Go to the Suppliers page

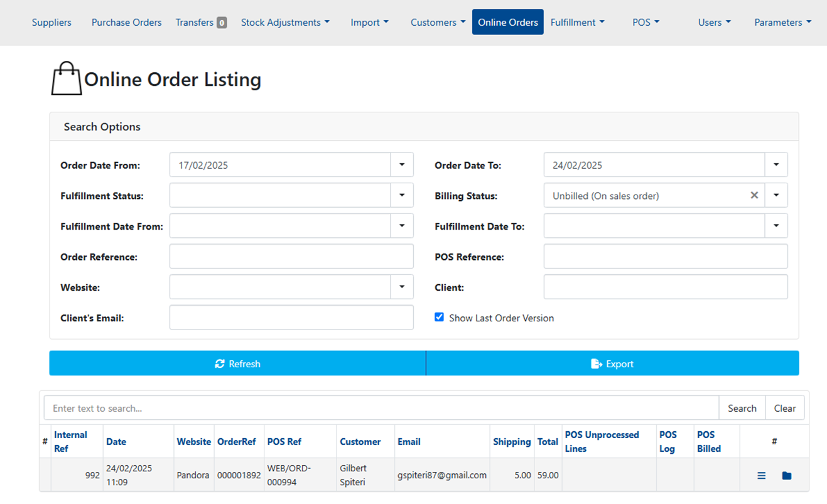point(51,22)
